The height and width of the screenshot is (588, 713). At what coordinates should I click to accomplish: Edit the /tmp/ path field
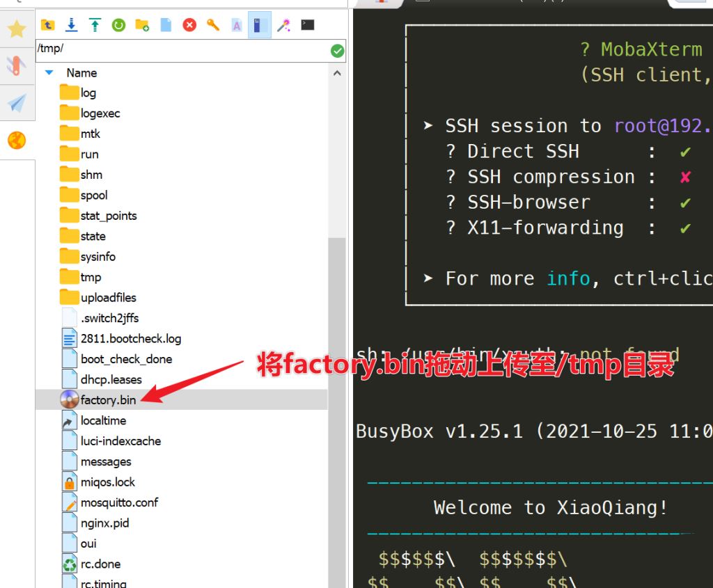pos(183,50)
